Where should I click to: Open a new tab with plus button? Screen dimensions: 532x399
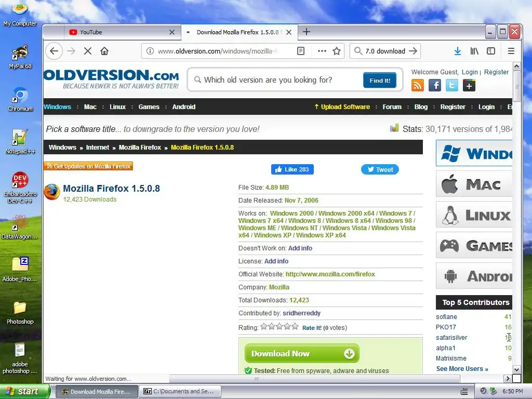pyautogui.click(x=307, y=32)
